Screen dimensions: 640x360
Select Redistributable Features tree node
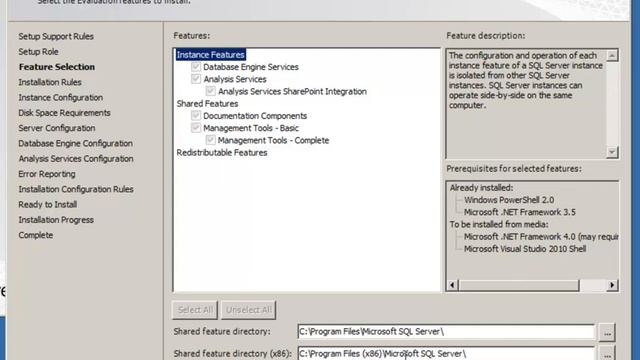coord(222,153)
